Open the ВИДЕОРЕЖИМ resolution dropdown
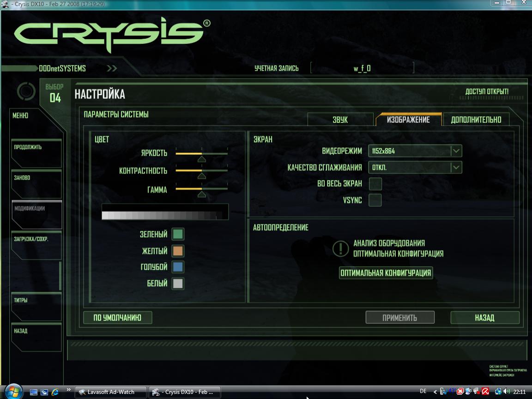This screenshot has height=399, width=532. (415, 151)
